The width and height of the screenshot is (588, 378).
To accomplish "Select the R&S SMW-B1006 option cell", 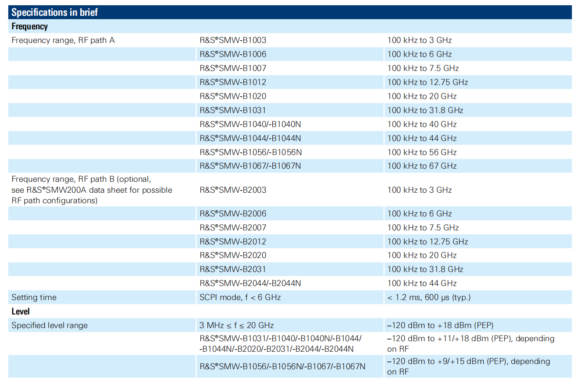I will [233, 54].
